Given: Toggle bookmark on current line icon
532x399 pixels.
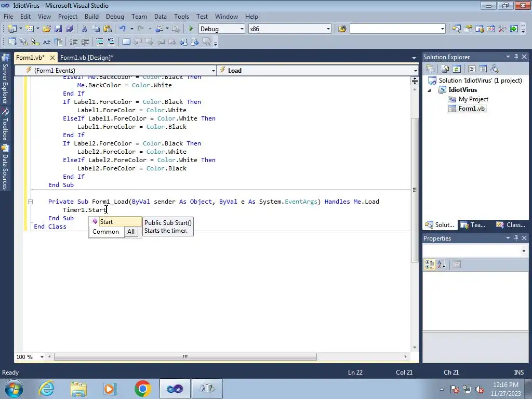Looking at the screenshot, I should tap(126, 42).
